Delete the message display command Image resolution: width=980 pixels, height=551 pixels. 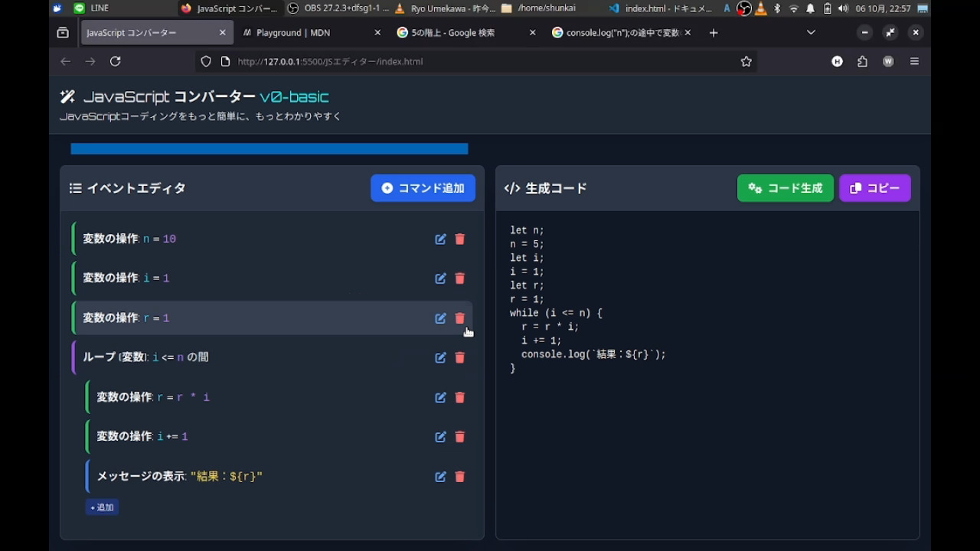[459, 477]
